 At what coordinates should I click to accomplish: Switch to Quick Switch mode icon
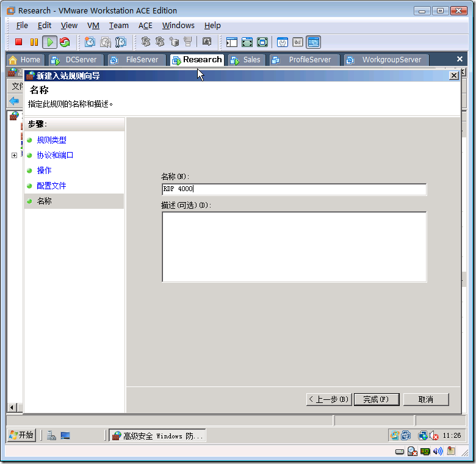coord(247,42)
